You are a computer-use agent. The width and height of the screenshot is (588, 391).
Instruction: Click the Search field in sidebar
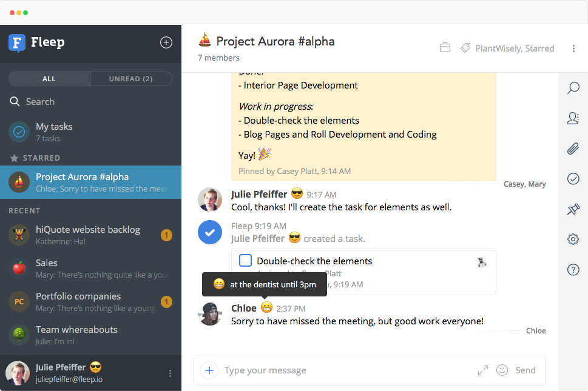point(90,101)
